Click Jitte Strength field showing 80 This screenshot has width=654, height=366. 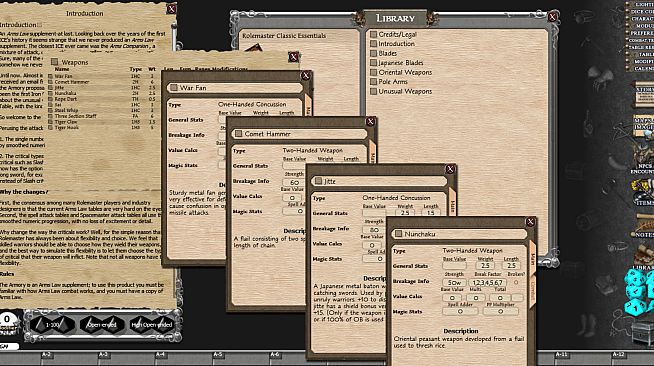[374, 230]
